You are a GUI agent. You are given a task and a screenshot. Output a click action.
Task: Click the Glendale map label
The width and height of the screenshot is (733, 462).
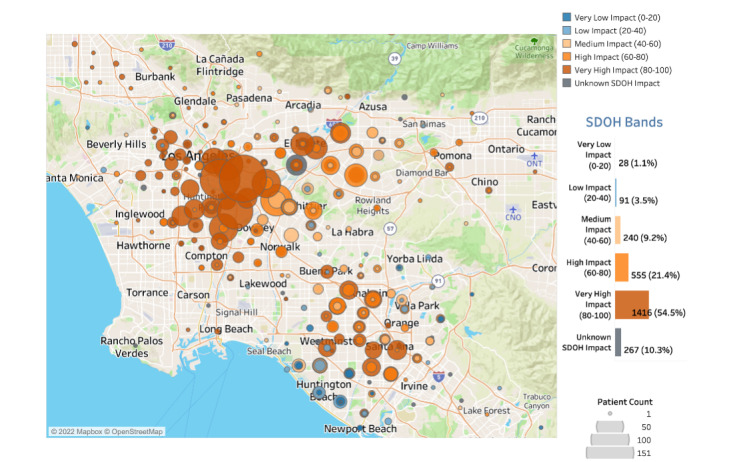tap(195, 101)
